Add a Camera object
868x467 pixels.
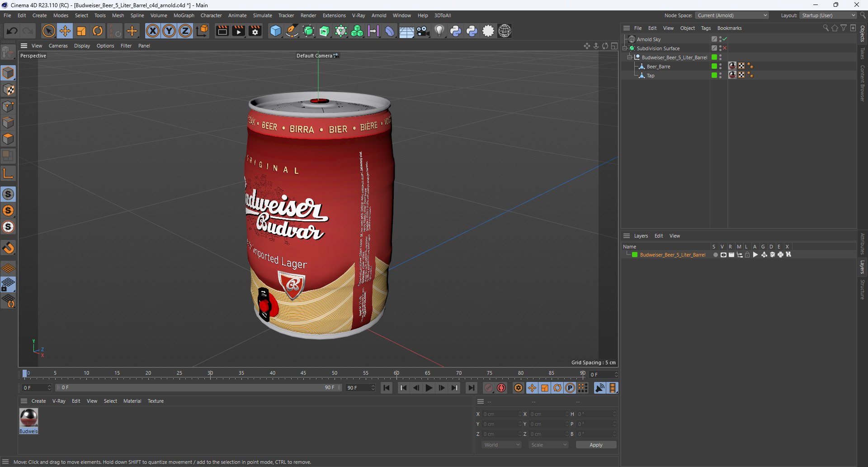coord(423,31)
